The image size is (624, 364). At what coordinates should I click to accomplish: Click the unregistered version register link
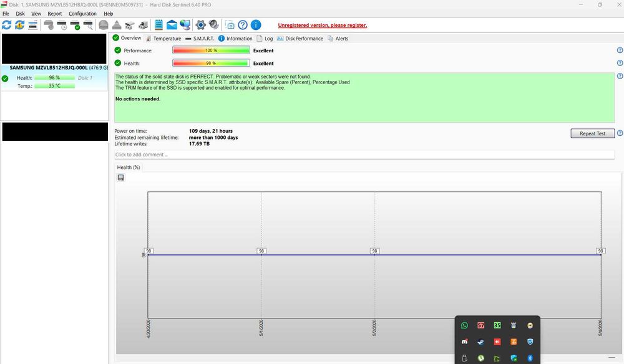click(323, 25)
